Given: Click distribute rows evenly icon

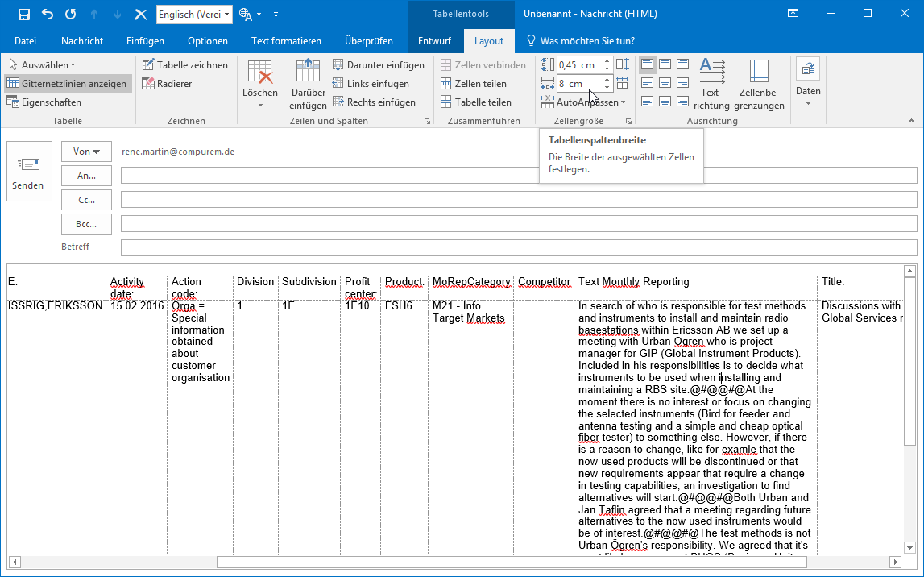Looking at the screenshot, I should [x=623, y=64].
